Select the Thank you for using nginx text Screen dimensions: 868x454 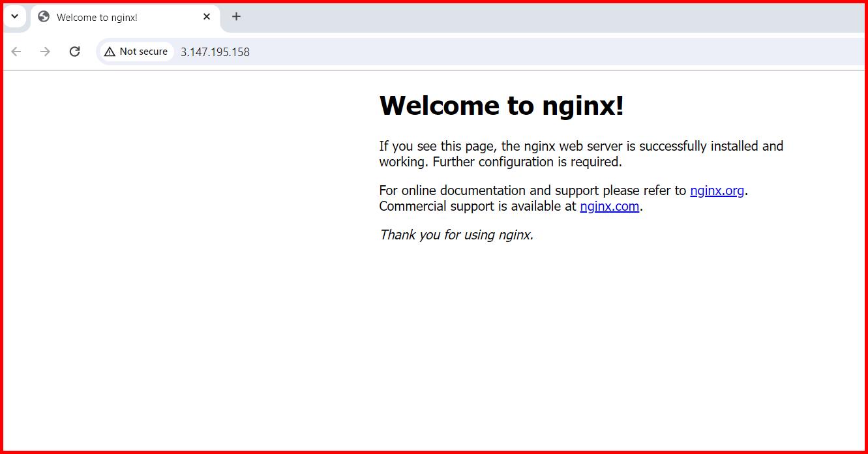click(x=456, y=235)
